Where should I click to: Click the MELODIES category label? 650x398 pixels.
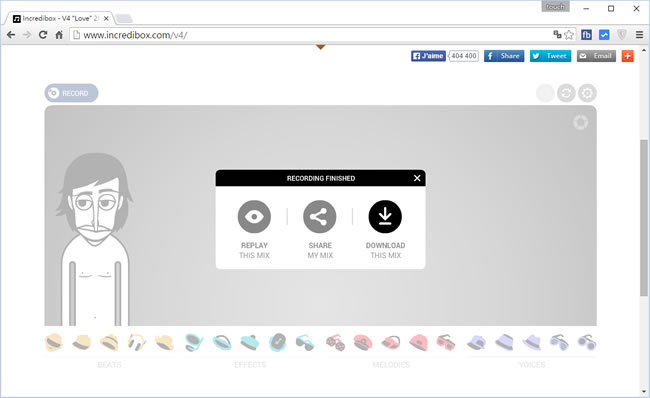[391, 364]
